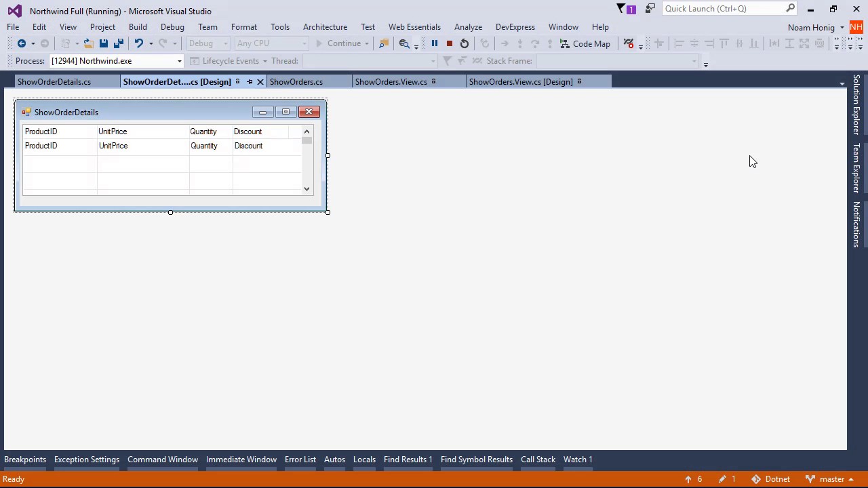Open the Immediate Window tab

pyautogui.click(x=241, y=460)
